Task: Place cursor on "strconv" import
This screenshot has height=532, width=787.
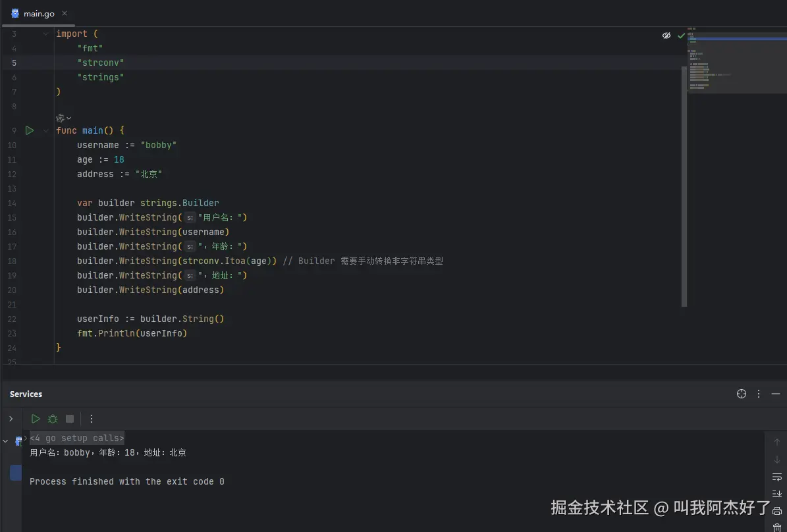Action: pyautogui.click(x=100, y=63)
